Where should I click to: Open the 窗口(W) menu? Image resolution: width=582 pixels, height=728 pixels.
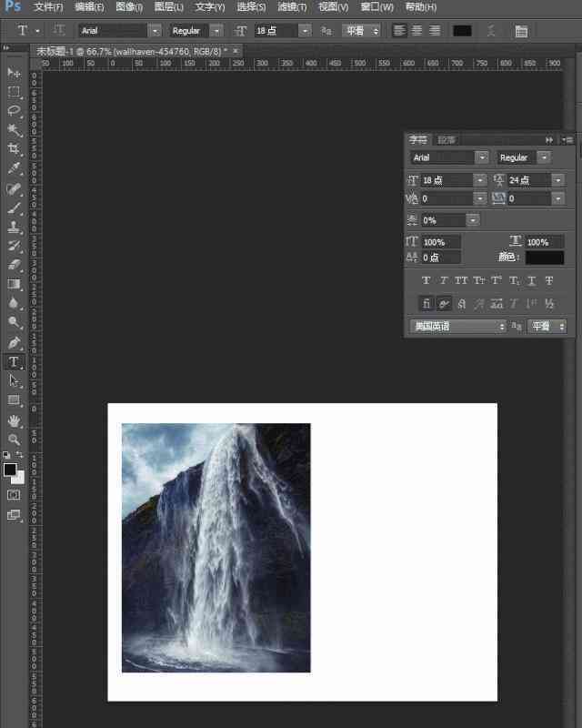pyautogui.click(x=376, y=7)
